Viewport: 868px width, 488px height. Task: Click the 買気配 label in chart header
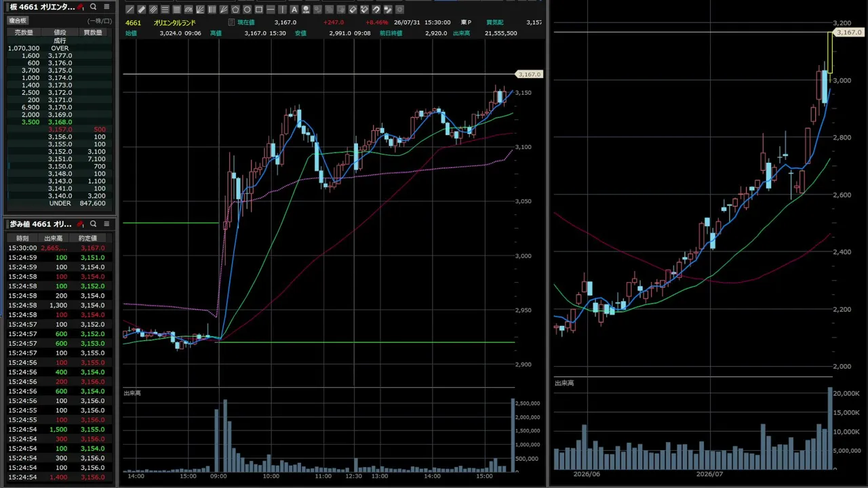point(495,22)
